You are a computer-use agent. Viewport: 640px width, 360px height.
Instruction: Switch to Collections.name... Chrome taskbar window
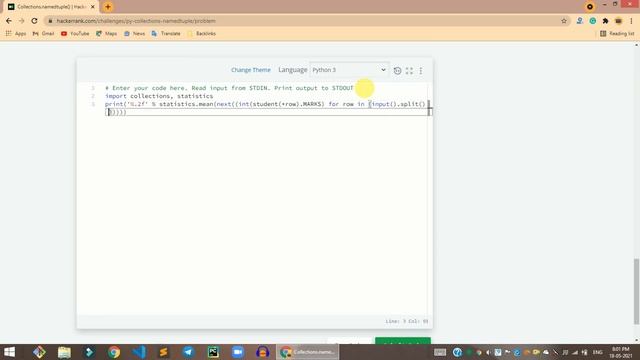pyautogui.click(x=307, y=352)
